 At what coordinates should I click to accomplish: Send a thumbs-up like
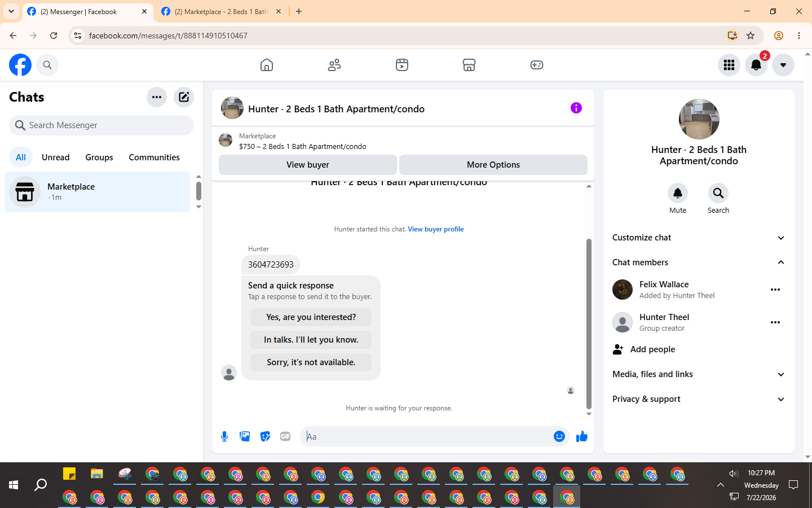point(582,436)
